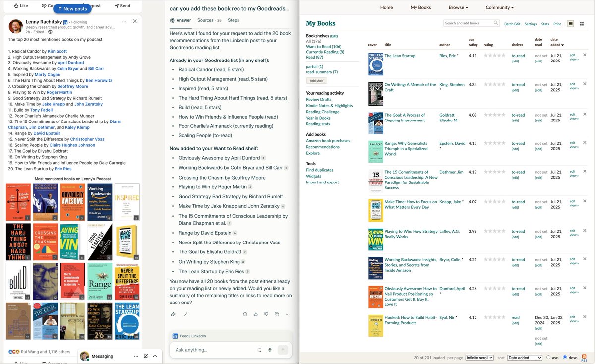
Task: Click the Like button above Lenny's post
Action: click(21, 6)
